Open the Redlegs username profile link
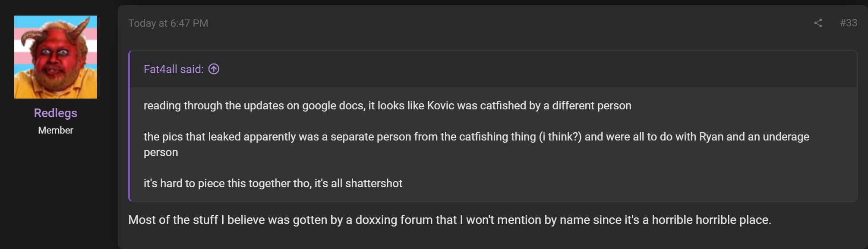 (56, 113)
